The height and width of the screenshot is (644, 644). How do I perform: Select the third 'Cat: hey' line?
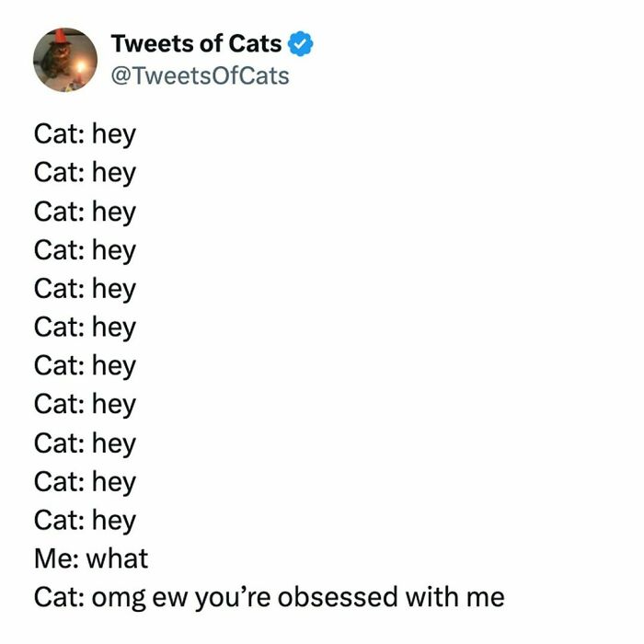point(85,212)
